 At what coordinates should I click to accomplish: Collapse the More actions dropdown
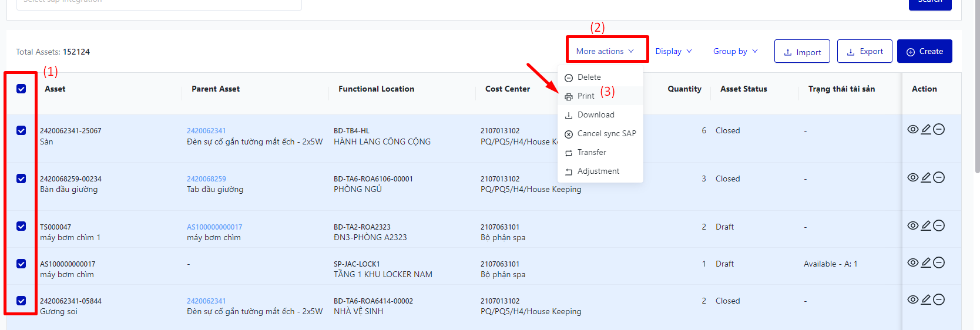(605, 51)
